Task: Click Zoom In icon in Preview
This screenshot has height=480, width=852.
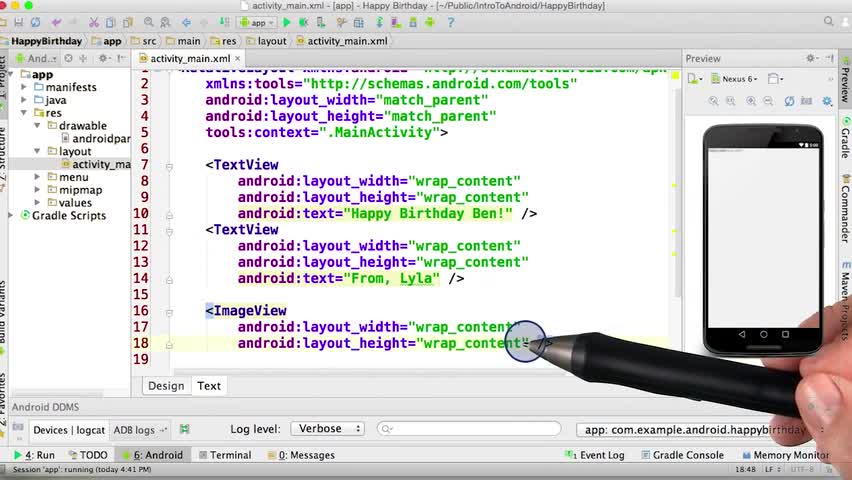Action: pyautogui.click(x=751, y=101)
